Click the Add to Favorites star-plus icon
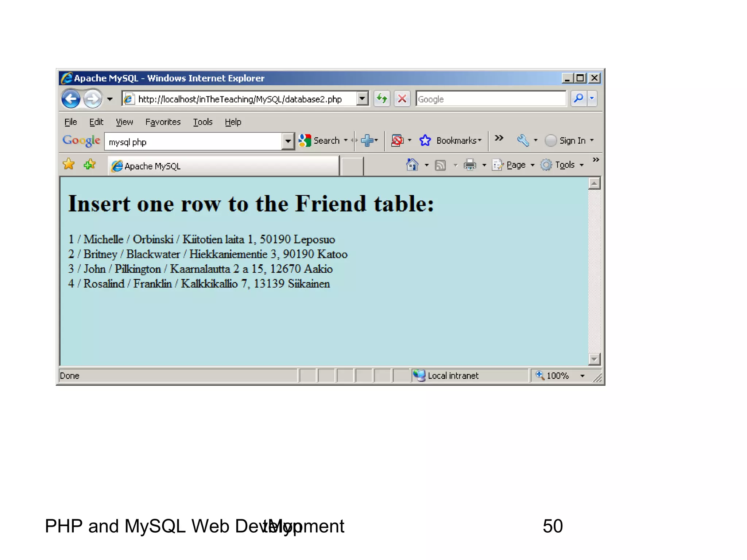747x560 pixels. pyautogui.click(x=90, y=164)
